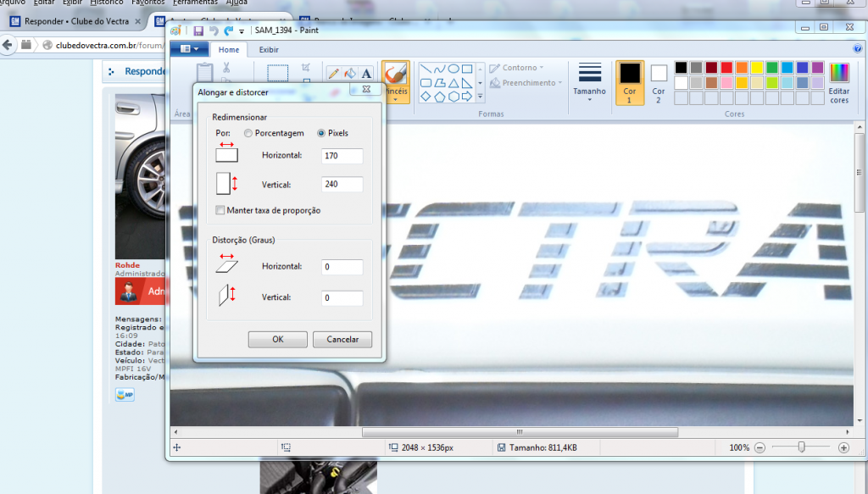Switch to the Exibir ribbon tab

(x=269, y=50)
